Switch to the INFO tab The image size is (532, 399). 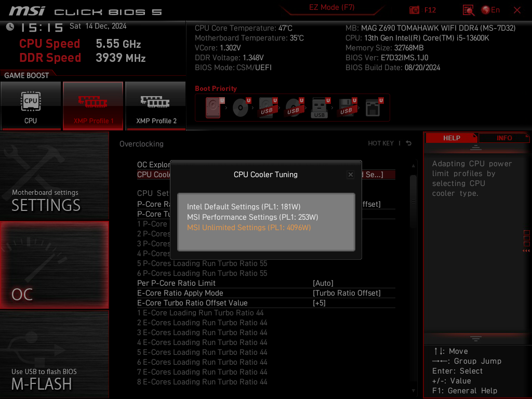[x=504, y=138]
